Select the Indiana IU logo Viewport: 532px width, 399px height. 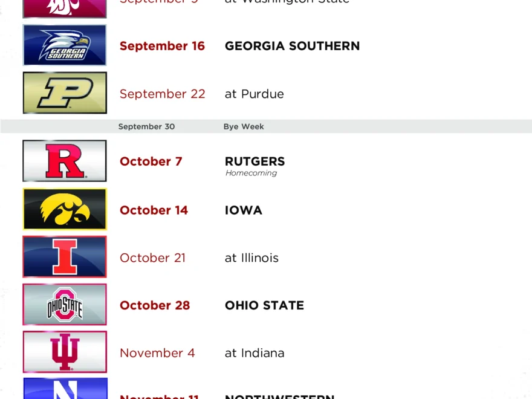coord(65,352)
